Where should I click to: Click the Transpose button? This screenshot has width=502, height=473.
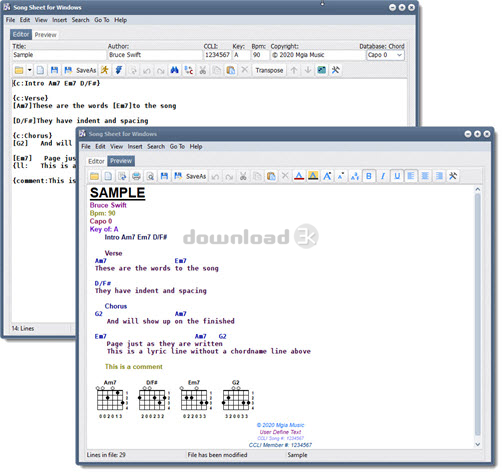tap(269, 70)
